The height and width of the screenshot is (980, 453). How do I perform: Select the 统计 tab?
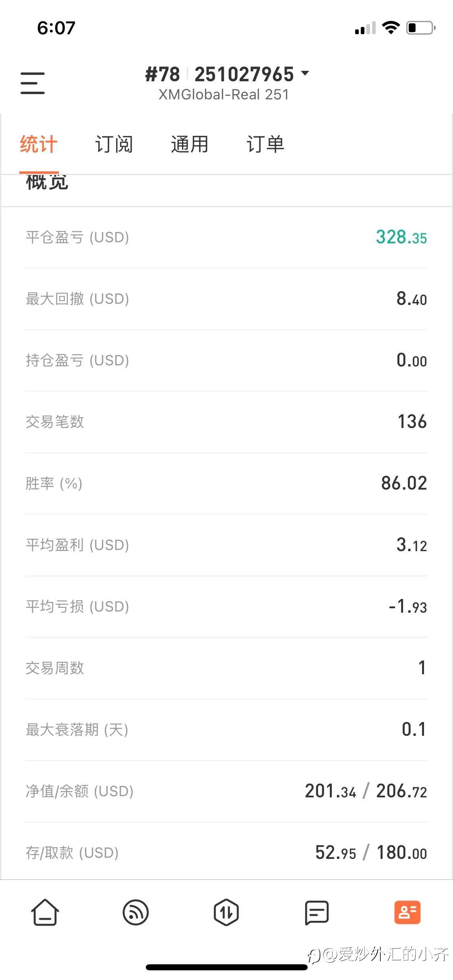(39, 144)
